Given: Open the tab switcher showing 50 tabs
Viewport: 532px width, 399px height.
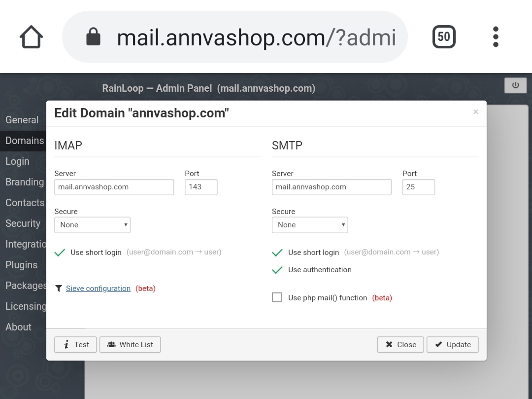Looking at the screenshot, I should [x=443, y=36].
